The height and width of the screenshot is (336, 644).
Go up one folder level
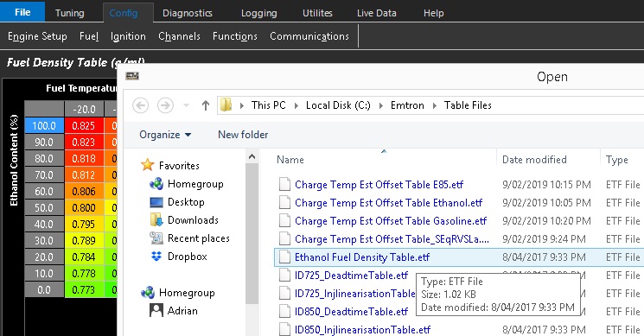[206, 105]
